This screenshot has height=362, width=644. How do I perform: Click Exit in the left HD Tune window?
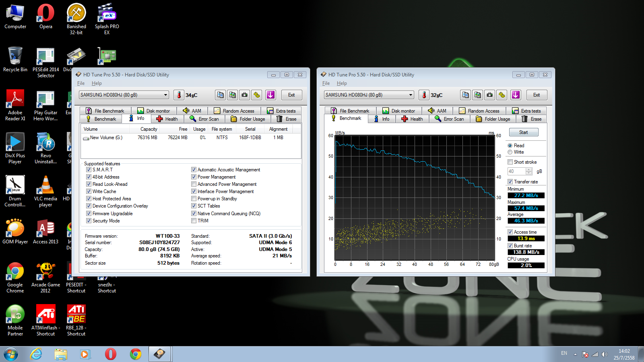pos(291,95)
